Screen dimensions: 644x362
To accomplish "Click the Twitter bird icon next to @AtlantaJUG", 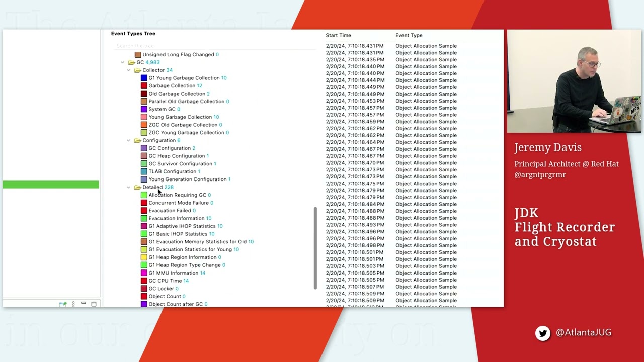I will (x=542, y=333).
